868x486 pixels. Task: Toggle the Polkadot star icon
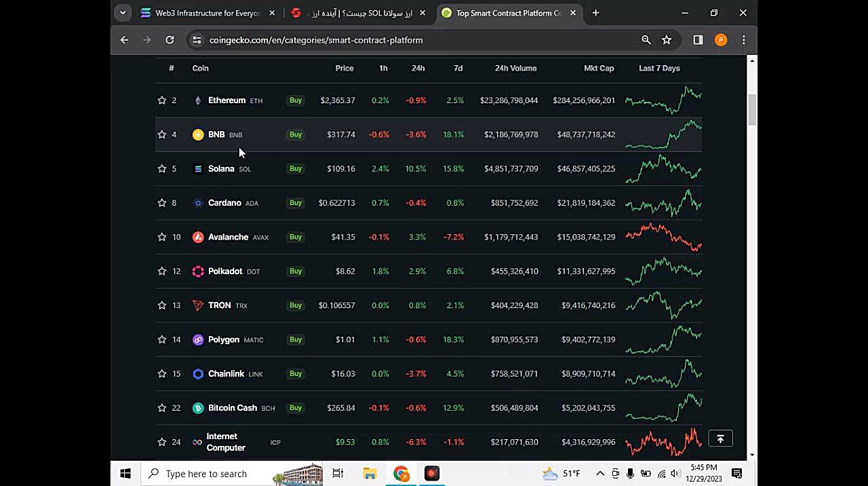coord(161,271)
